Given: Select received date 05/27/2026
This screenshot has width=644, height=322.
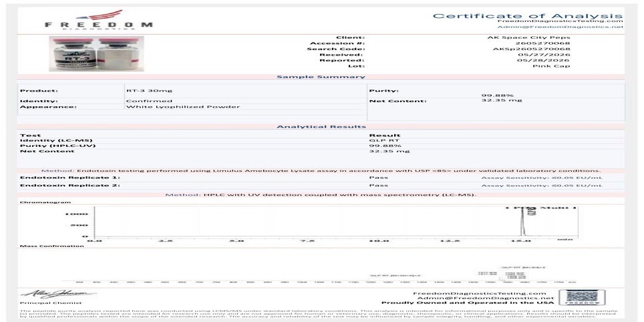Looking at the screenshot, I should [544, 55].
